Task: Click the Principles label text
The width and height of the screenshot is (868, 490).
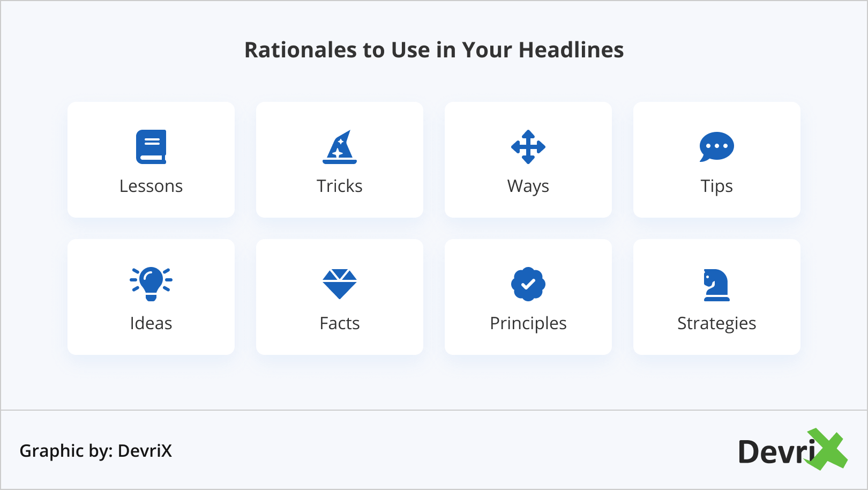Action: [x=528, y=323]
